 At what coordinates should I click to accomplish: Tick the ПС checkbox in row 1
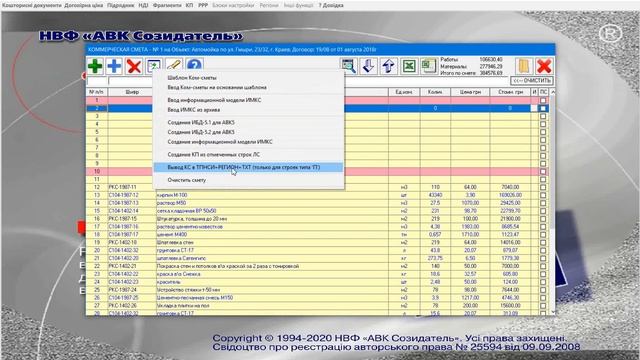coord(543,100)
